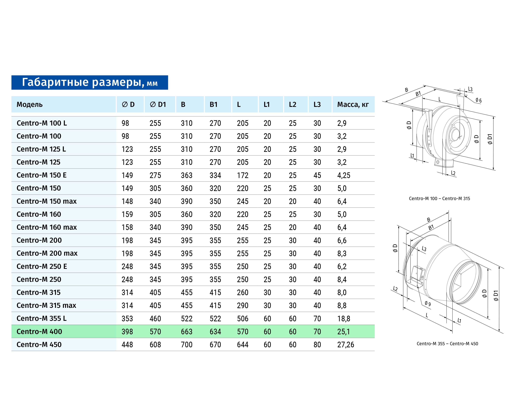Select the Centro-M 315 max row label

coord(46,305)
